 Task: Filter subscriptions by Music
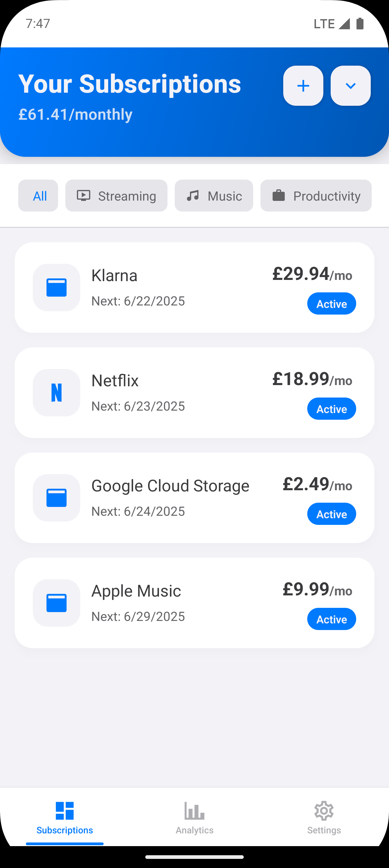(214, 196)
